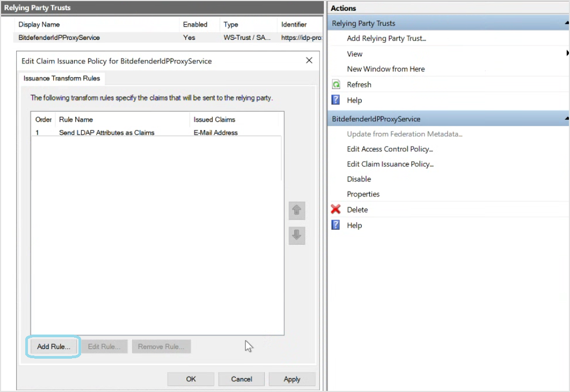Click the Remove Rule button

(161, 346)
